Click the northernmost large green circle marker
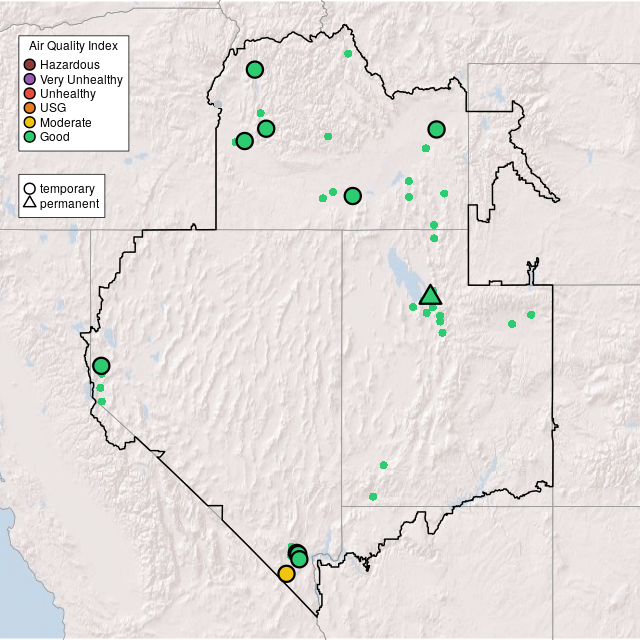The width and height of the screenshot is (640, 640). pos(255,70)
